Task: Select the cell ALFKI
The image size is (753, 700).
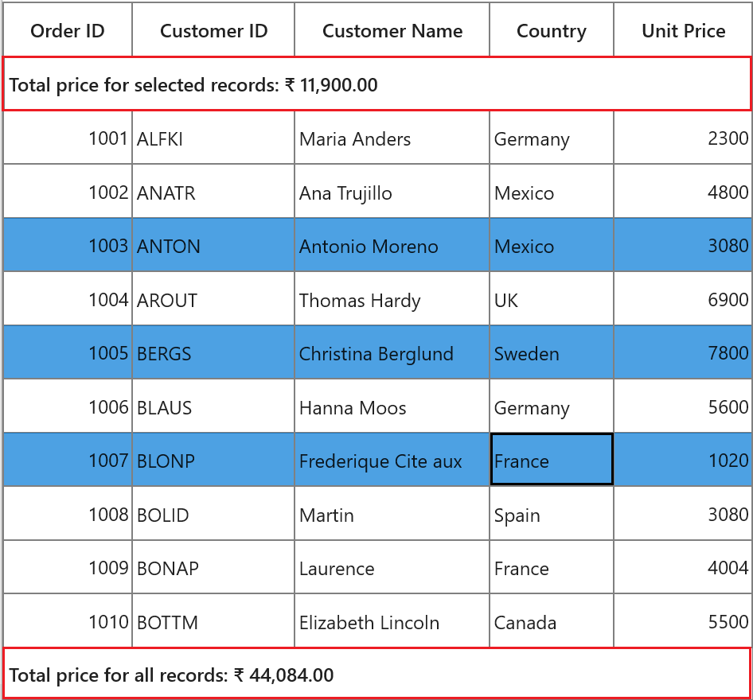Action: pyautogui.click(x=213, y=138)
